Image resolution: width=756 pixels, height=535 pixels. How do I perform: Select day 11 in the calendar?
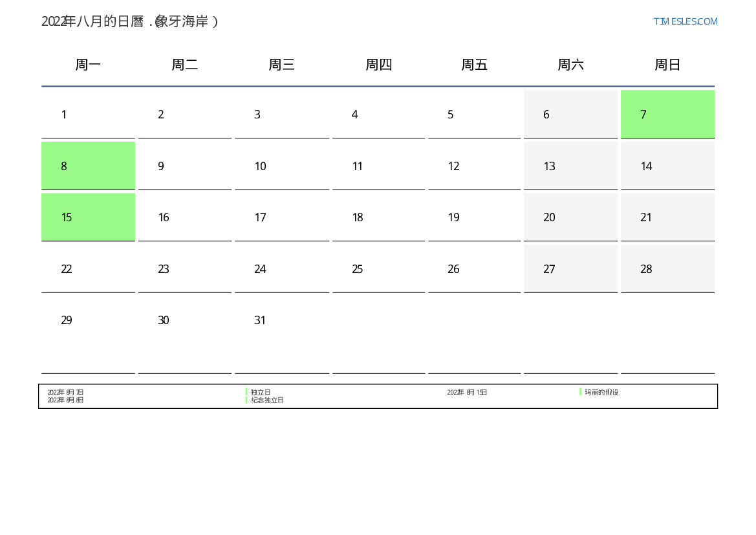378,166
